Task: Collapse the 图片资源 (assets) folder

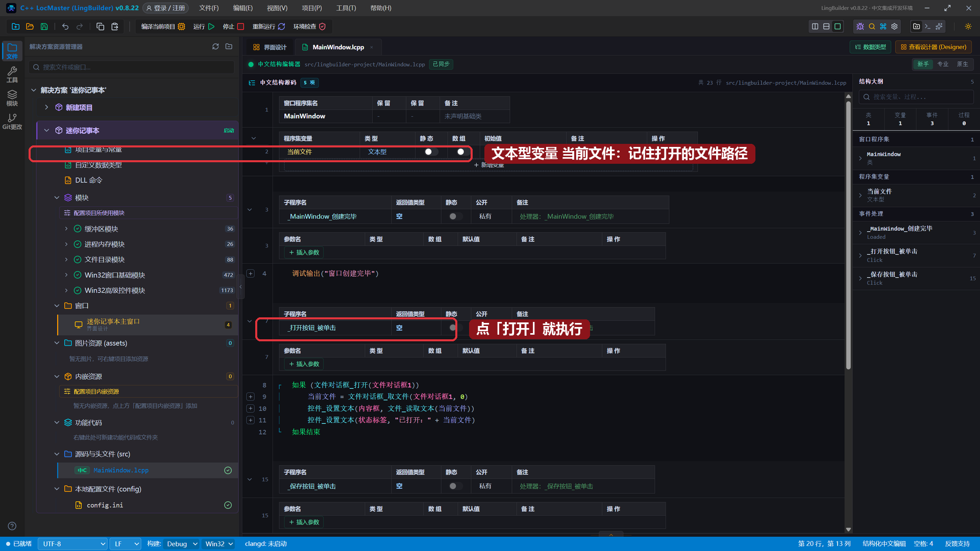Action: point(57,343)
